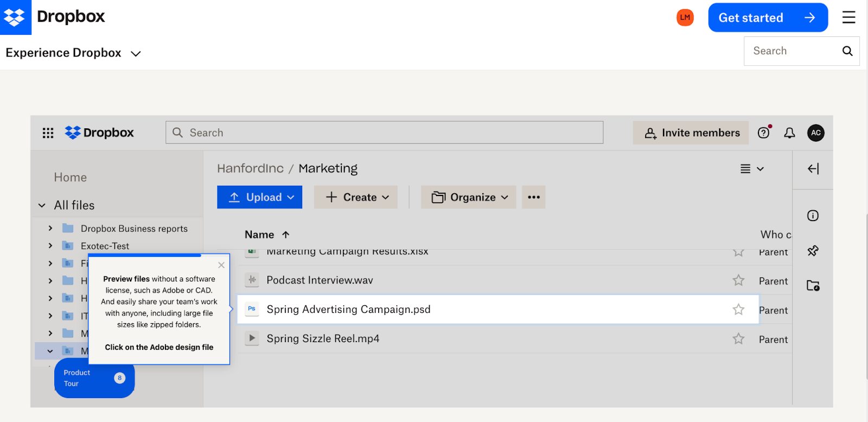The height and width of the screenshot is (422, 868).
Task: Click the help question mark icon
Action: pos(763,133)
